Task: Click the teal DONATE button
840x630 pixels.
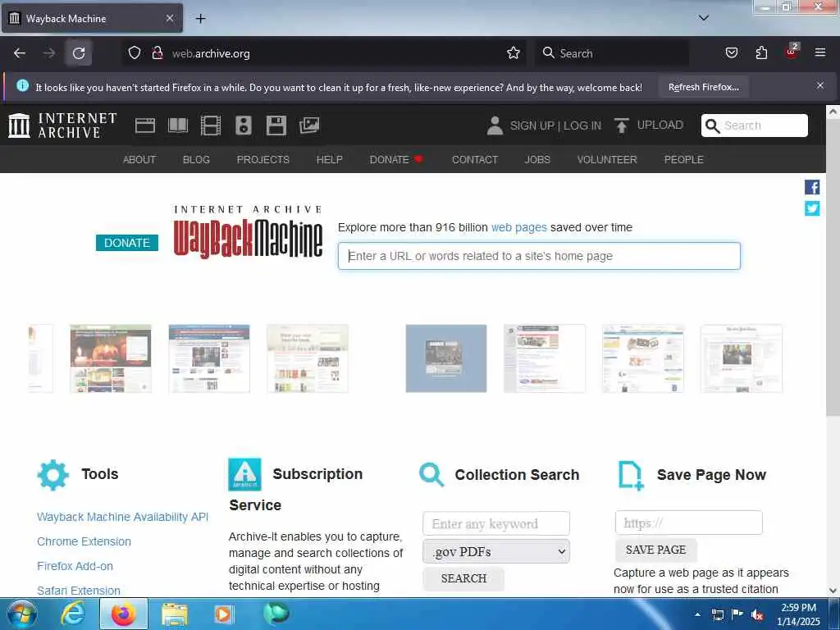Action: [127, 243]
